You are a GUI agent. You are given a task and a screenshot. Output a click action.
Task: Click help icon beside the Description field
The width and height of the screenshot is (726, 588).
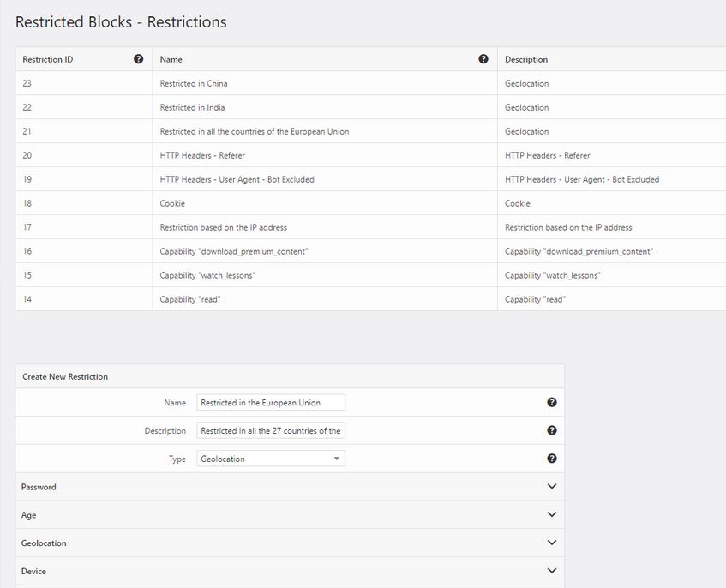[552, 430]
